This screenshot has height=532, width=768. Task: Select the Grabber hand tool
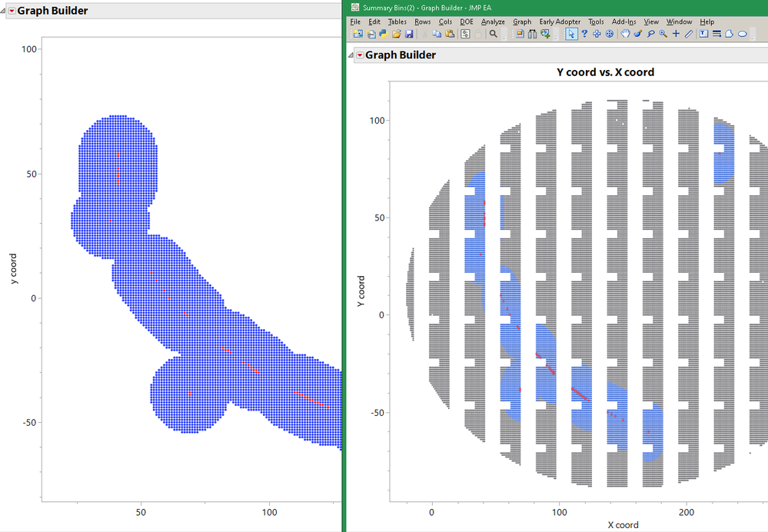tap(626, 34)
